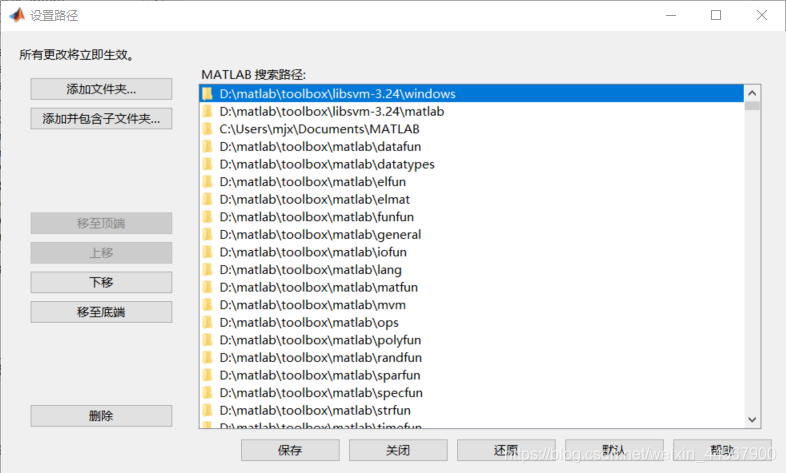786x473 pixels.
Task: Click folder icon next to matlab\elmat
Action: pyautogui.click(x=208, y=199)
